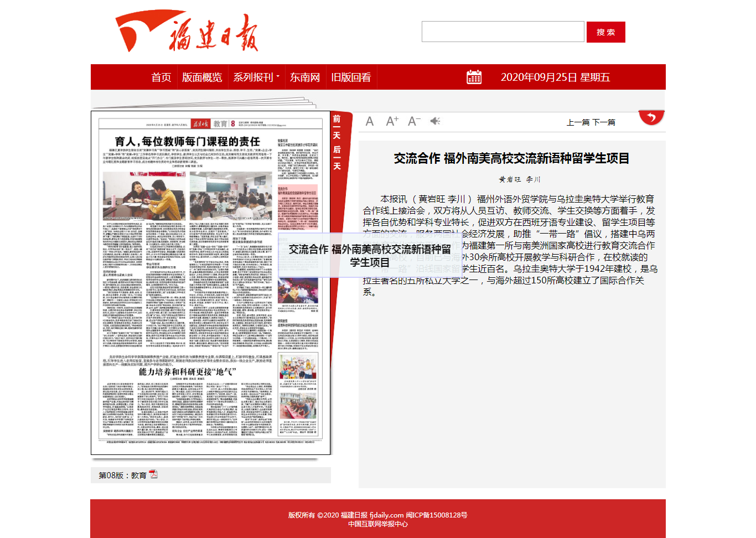Click inside the search text box

[x=503, y=32]
